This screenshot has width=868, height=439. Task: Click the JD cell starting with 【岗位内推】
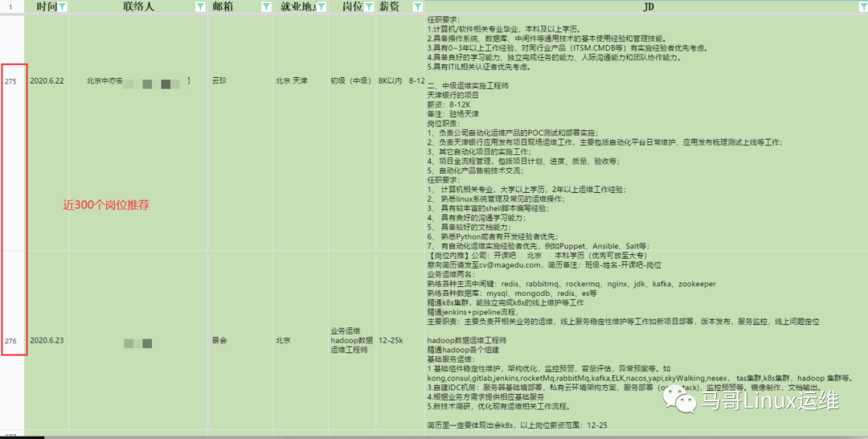(x=646, y=340)
